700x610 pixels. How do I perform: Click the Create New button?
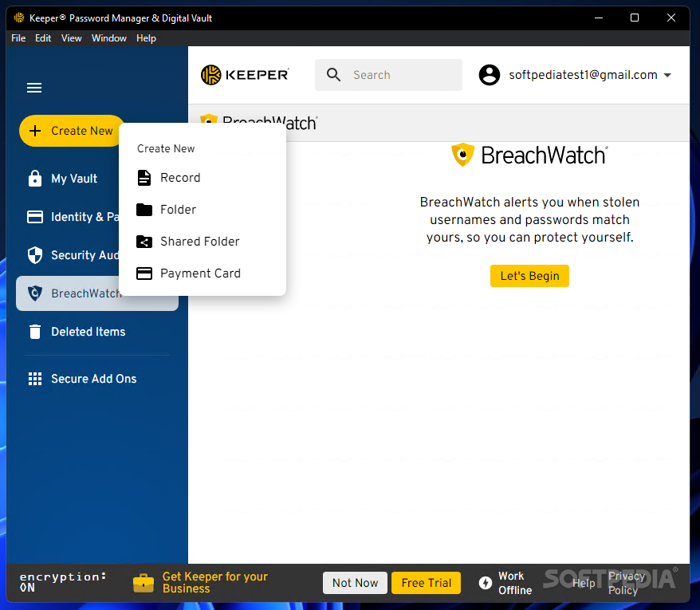coord(72,131)
